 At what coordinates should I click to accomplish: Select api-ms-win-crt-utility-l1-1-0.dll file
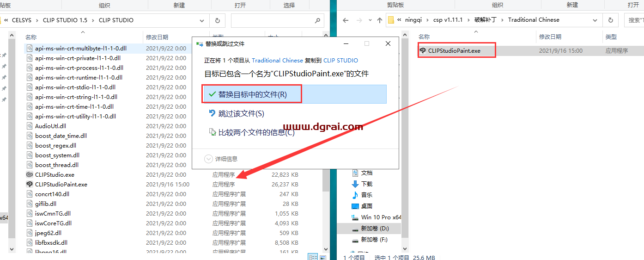(x=75, y=117)
